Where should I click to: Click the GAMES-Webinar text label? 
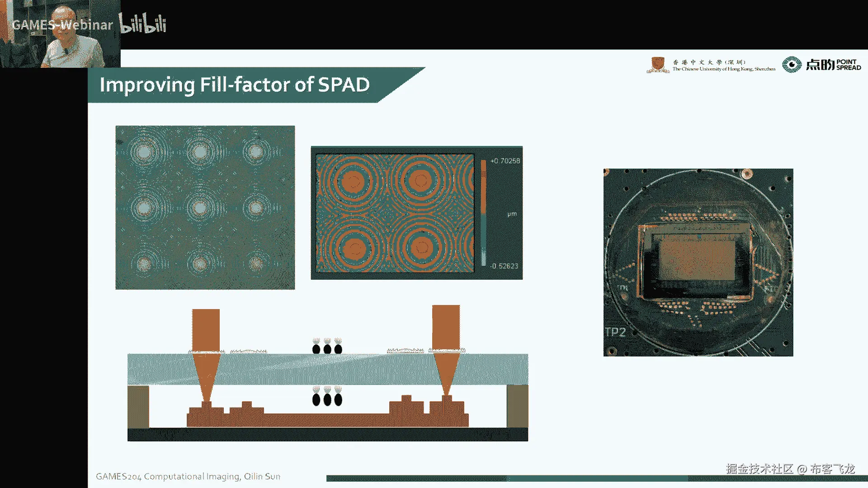[62, 25]
